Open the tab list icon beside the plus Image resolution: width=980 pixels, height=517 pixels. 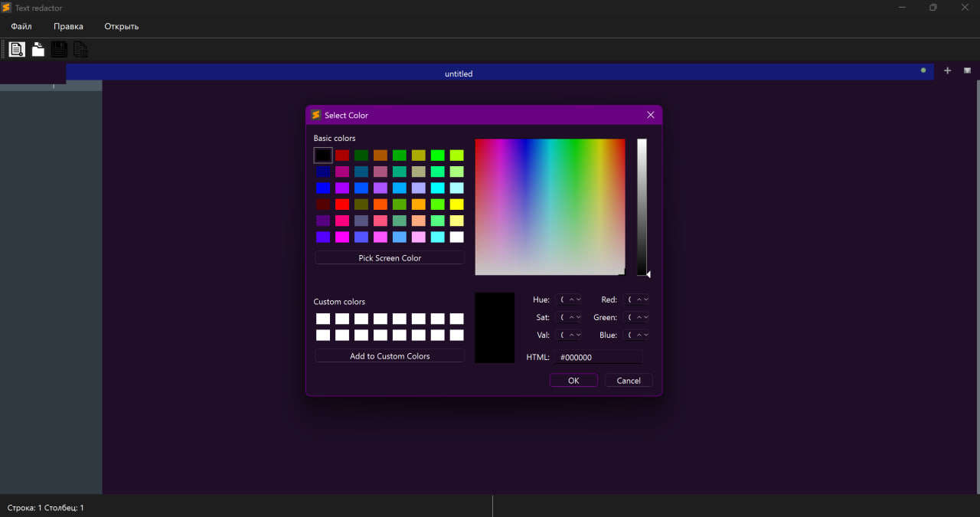click(x=967, y=70)
